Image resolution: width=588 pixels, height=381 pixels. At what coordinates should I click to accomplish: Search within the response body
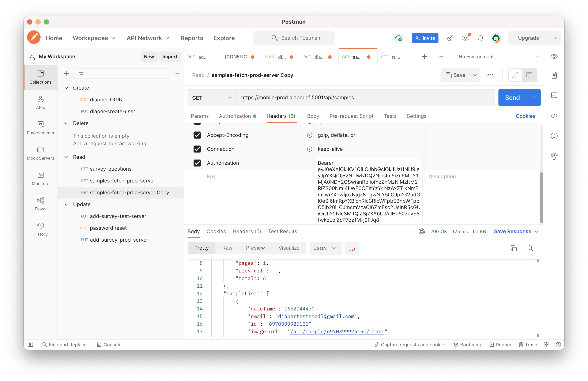(x=530, y=248)
